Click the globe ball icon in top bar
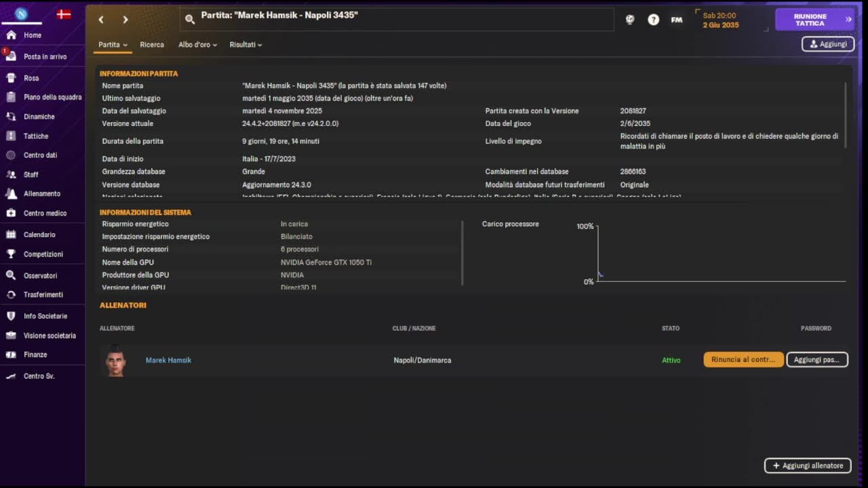Image resolution: width=868 pixels, height=488 pixels. coord(630,20)
